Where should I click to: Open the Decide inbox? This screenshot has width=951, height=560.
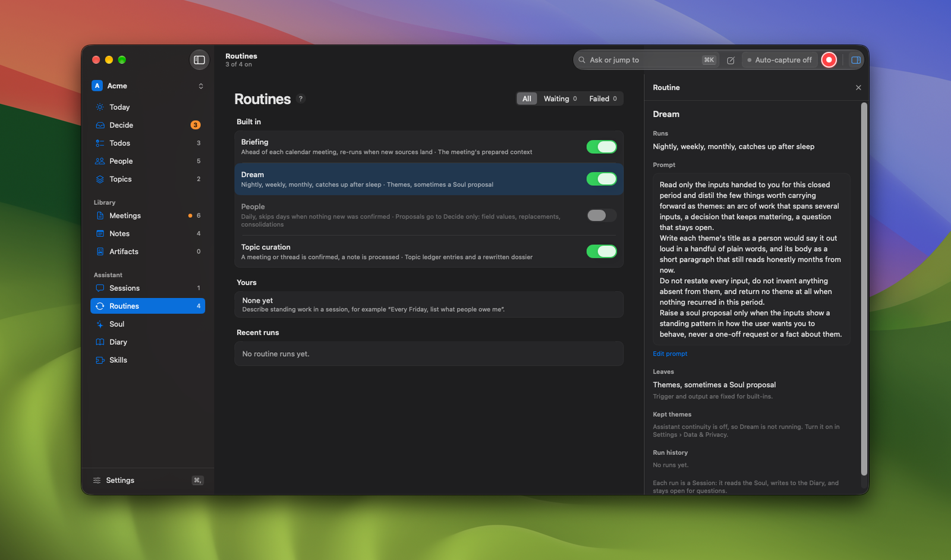click(x=147, y=125)
